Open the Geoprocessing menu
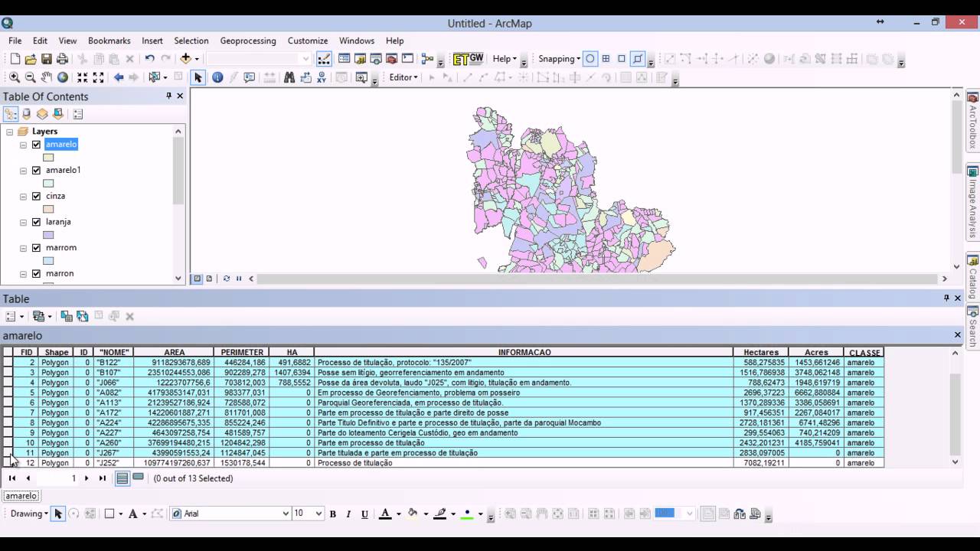This screenshot has width=980, height=551. (x=248, y=41)
